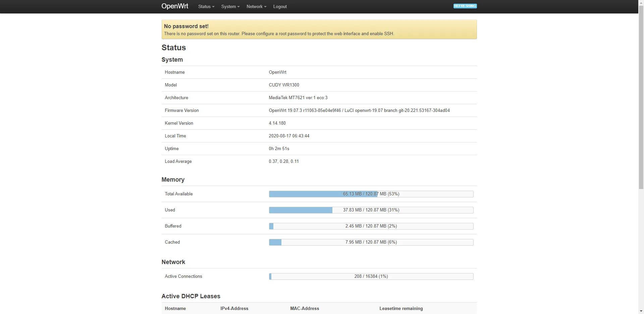
Task: Click the 'Uptime' row label
Action: (172, 149)
